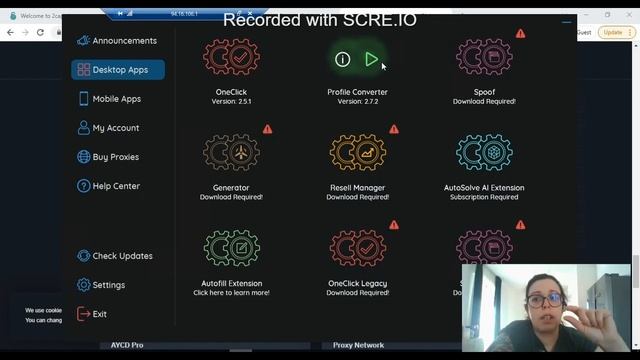Click the Autofill Extension gears icon
This screenshot has height=360, width=640.
231,248
